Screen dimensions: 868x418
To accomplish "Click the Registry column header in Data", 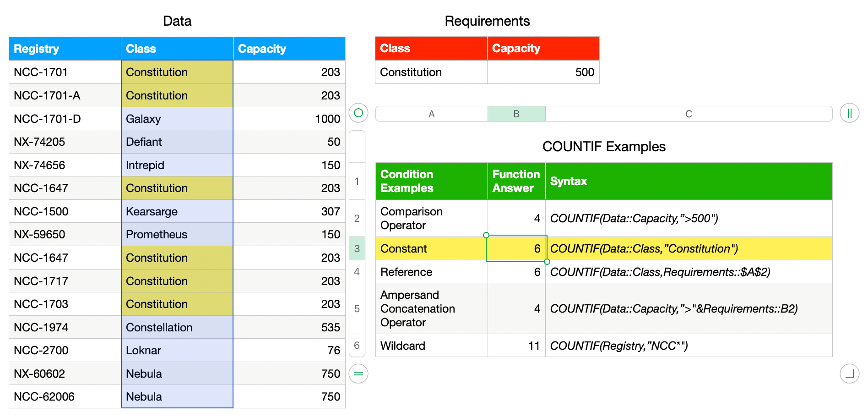I will click(x=65, y=49).
